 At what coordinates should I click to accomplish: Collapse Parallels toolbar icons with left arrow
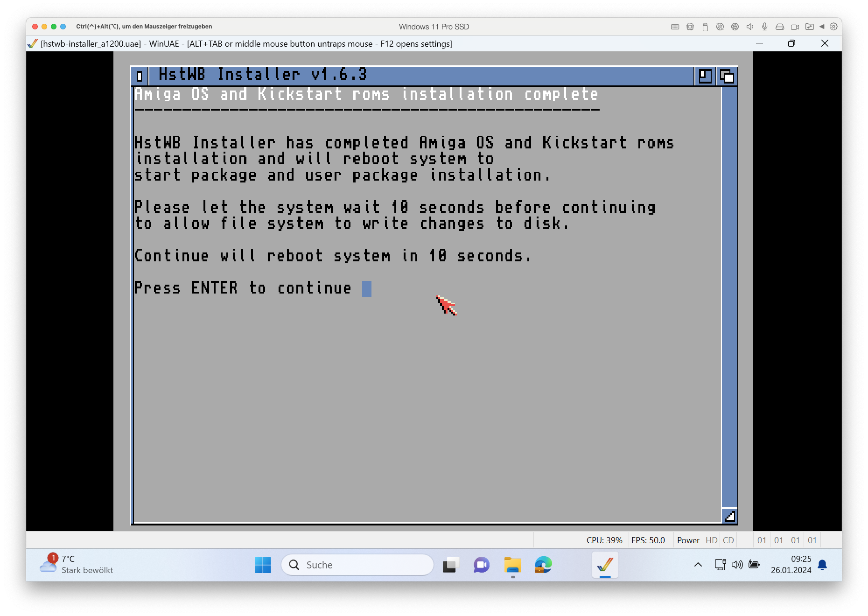click(822, 27)
